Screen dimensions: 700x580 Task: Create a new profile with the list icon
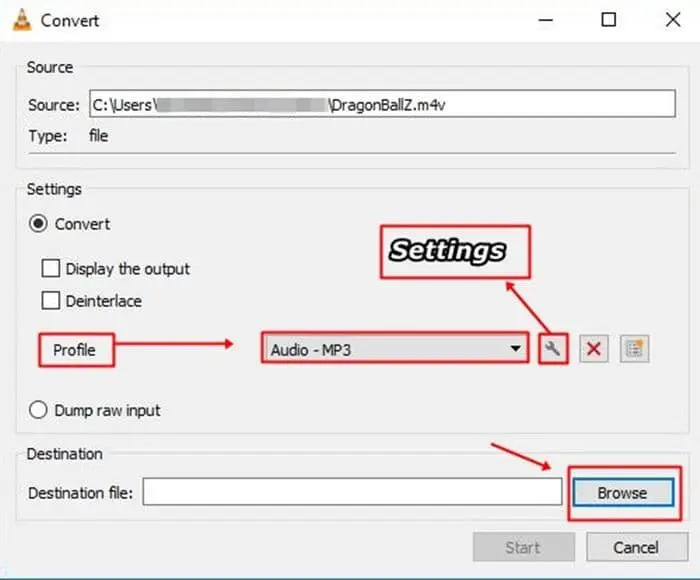click(634, 349)
